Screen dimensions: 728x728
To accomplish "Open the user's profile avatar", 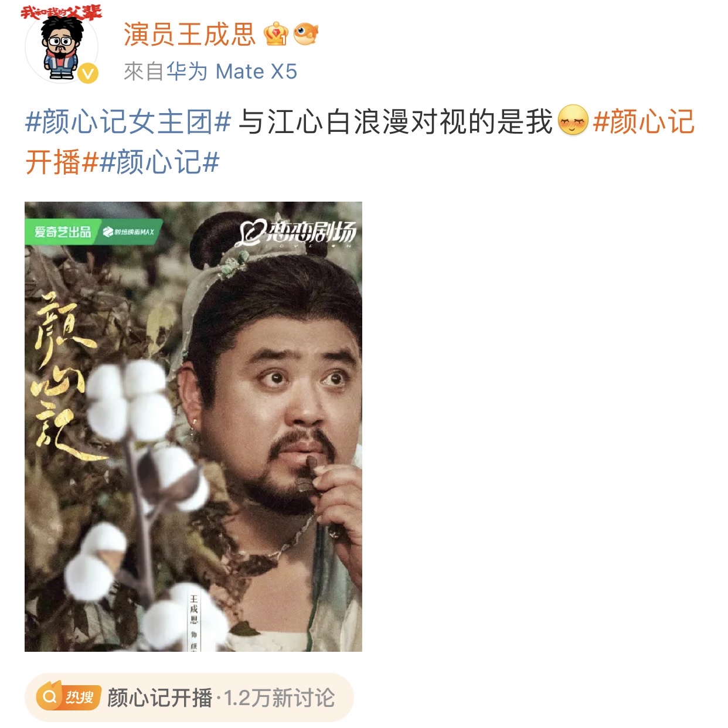I will (62, 47).
